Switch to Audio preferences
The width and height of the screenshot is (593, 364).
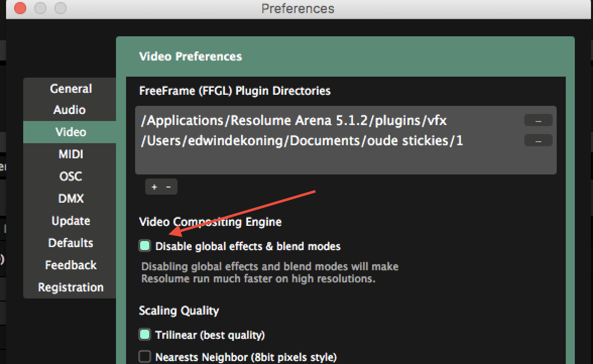pyautogui.click(x=70, y=110)
